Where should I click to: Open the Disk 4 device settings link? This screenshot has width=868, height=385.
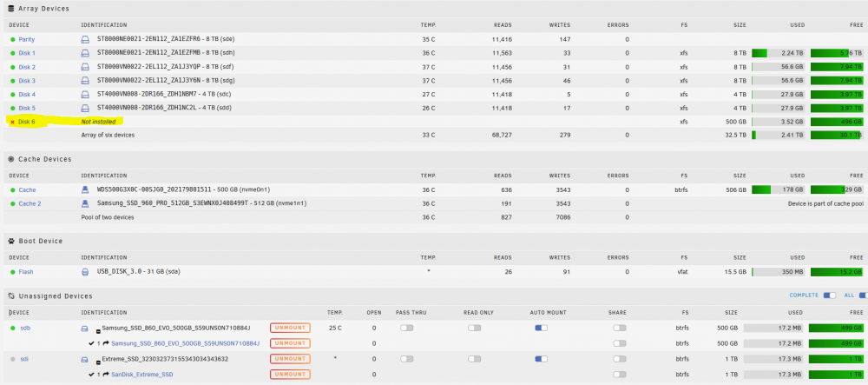(27, 95)
